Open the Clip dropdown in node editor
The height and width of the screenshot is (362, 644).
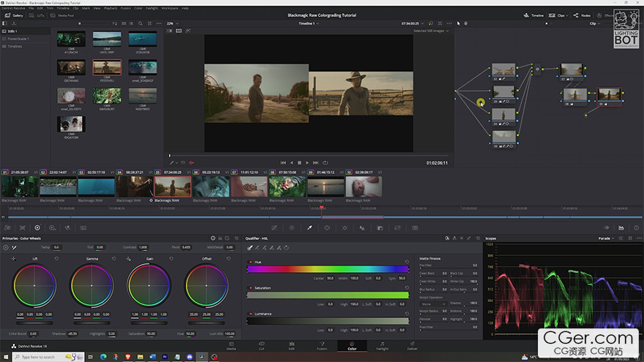point(595,23)
